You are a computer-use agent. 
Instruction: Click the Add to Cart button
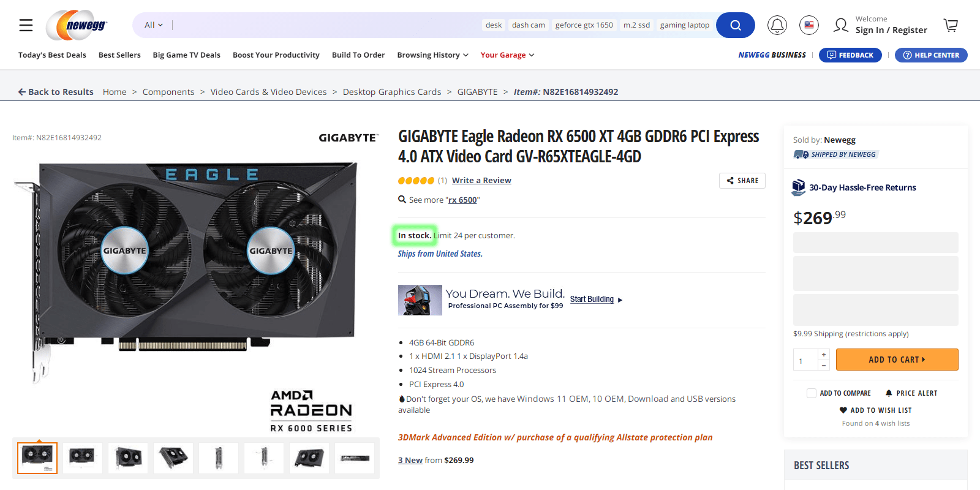click(x=897, y=360)
